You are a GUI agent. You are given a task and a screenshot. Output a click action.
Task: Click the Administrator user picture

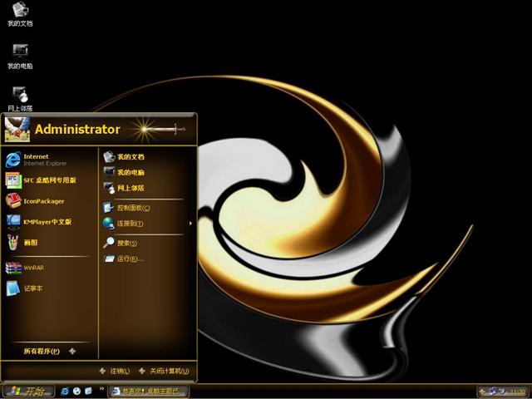(17, 129)
